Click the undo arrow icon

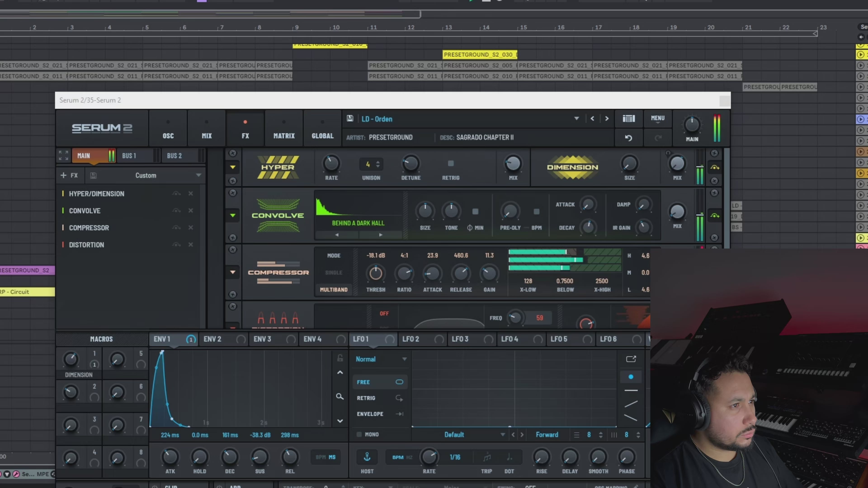[628, 138]
